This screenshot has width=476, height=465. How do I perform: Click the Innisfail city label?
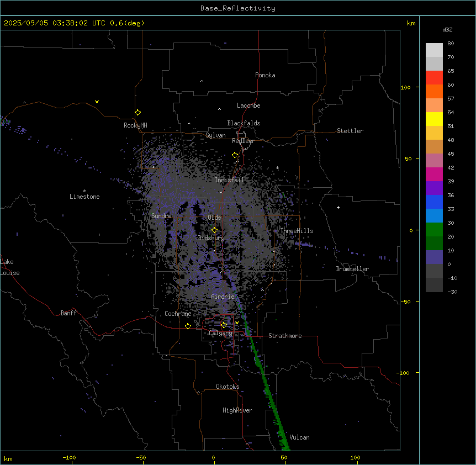(229, 180)
